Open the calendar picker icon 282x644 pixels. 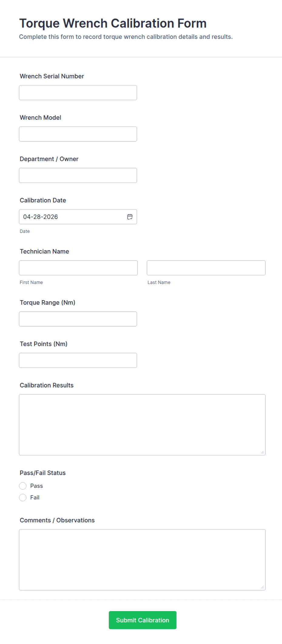[130, 217]
